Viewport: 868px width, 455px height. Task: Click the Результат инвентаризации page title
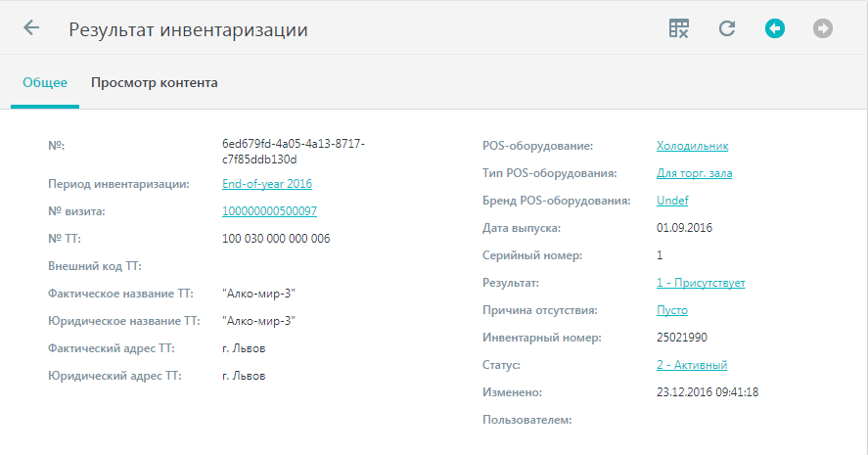(x=188, y=29)
